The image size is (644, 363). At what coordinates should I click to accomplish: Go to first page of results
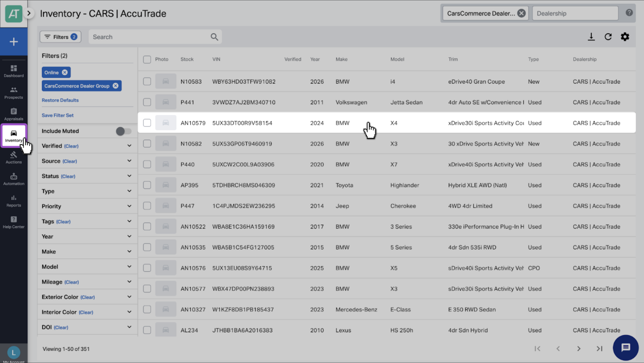coord(537,349)
